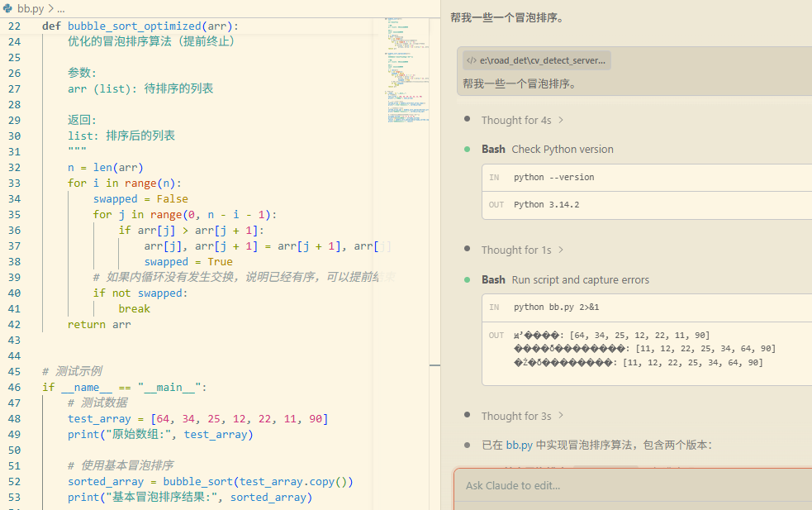The width and height of the screenshot is (812, 510).
Task: Click the bullet icon beside 'Thought for 3s'
Action: pyautogui.click(x=468, y=416)
